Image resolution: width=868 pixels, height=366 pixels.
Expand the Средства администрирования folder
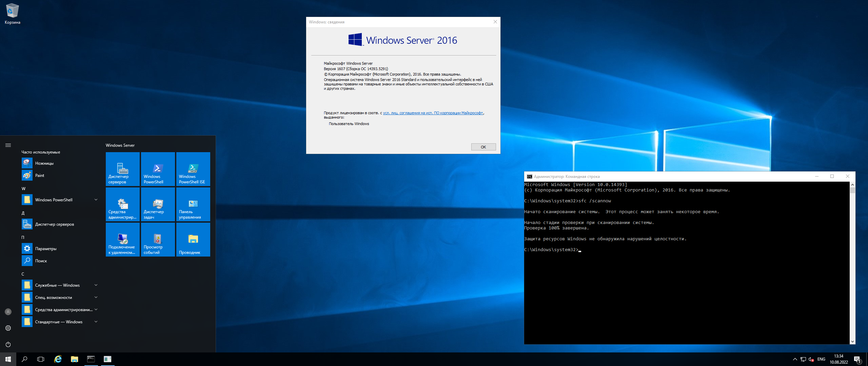[x=60, y=310]
